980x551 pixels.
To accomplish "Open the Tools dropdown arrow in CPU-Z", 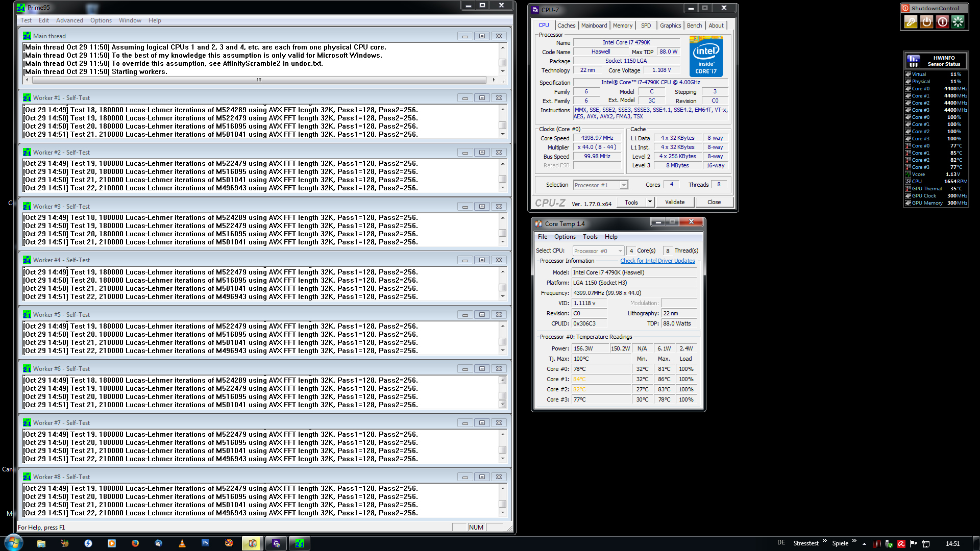I will pos(650,202).
